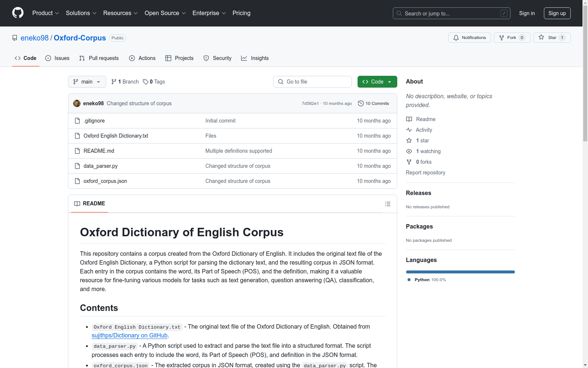Image resolution: width=588 pixels, height=368 pixels.
Task: Open commit 7d582e1 hash
Action: click(x=310, y=103)
